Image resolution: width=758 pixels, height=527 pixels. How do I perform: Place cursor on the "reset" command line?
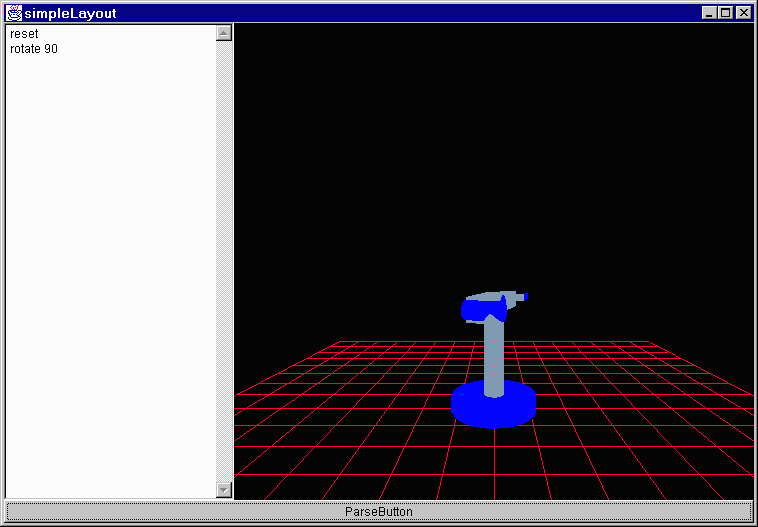point(24,34)
